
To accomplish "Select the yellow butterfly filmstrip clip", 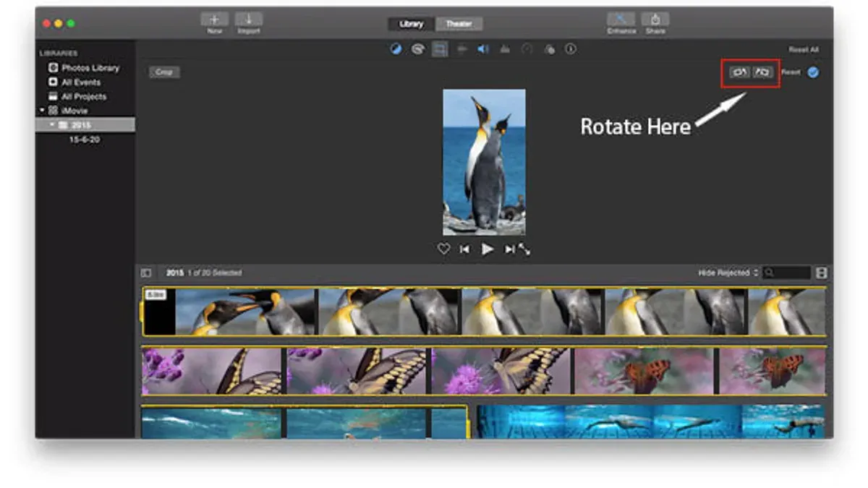I will pyautogui.click(x=357, y=371).
